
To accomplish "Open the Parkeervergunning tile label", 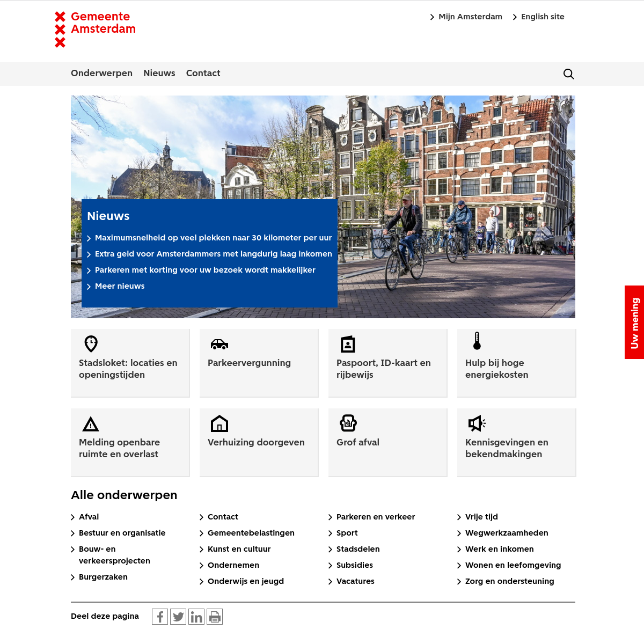I will [x=249, y=363].
